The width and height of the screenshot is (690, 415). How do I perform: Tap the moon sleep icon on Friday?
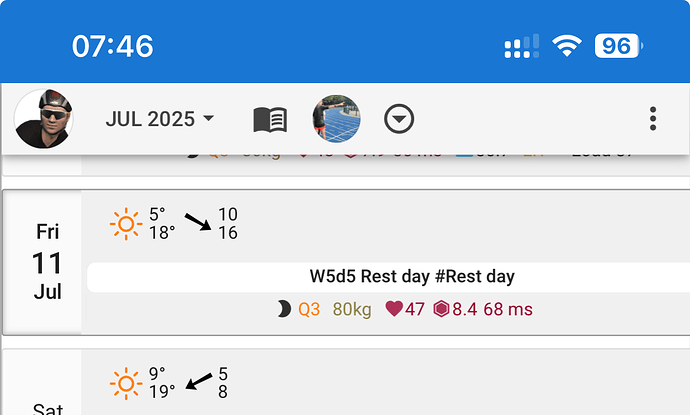pyautogui.click(x=283, y=310)
